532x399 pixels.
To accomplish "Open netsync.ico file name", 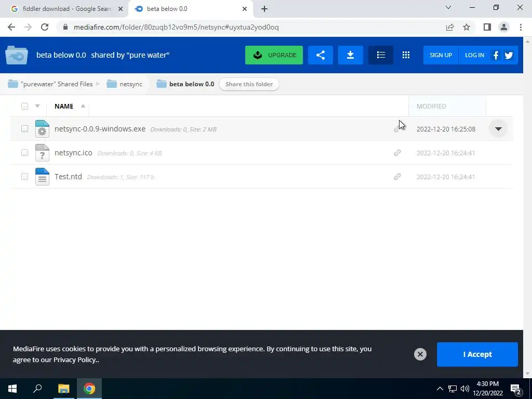I will (x=73, y=153).
